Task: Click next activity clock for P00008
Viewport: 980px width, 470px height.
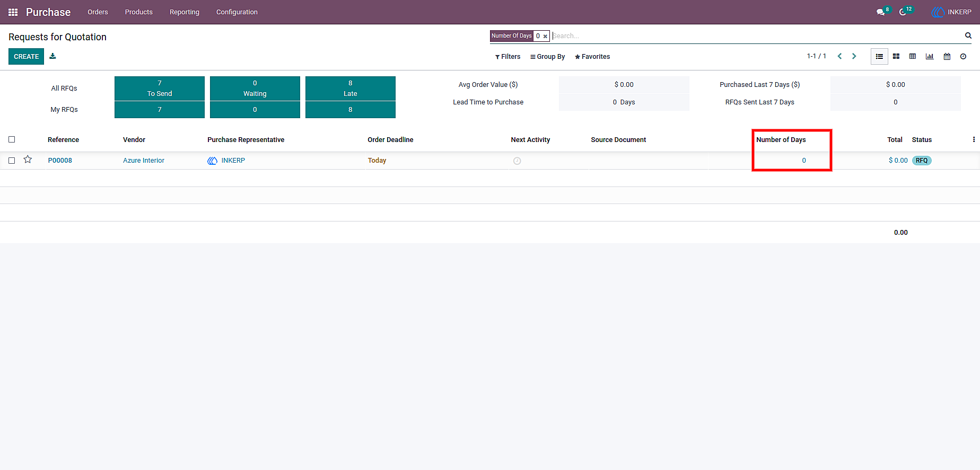Action: (517, 161)
